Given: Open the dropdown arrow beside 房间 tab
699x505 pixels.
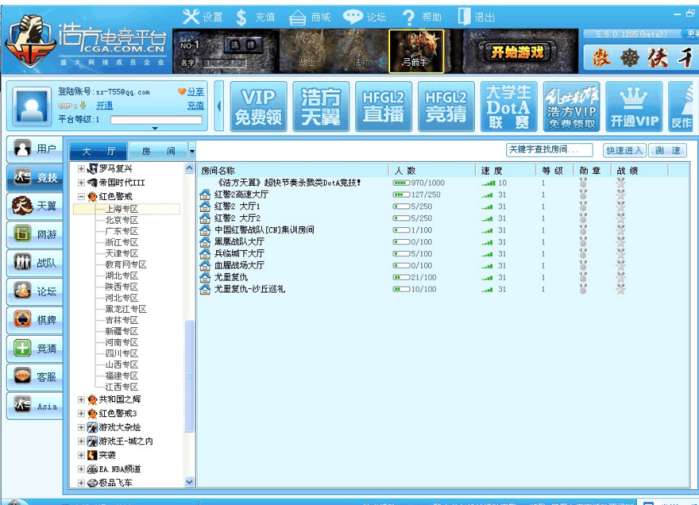Looking at the screenshot, I should [192, 152].
